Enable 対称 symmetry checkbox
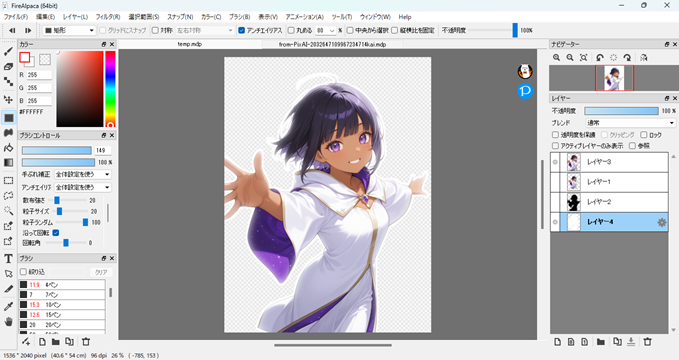This screenshot has width=679, height=360. click(155, 30)
